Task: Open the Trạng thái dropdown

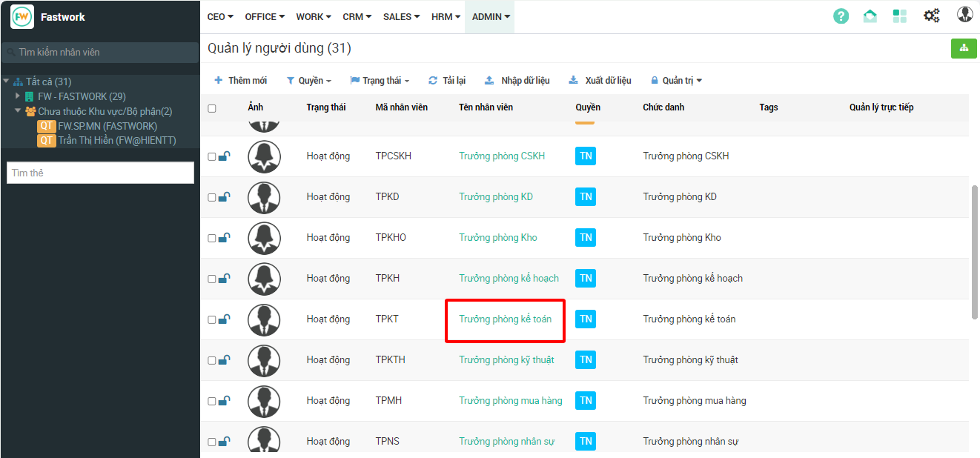Action: (x=379, y=80)
